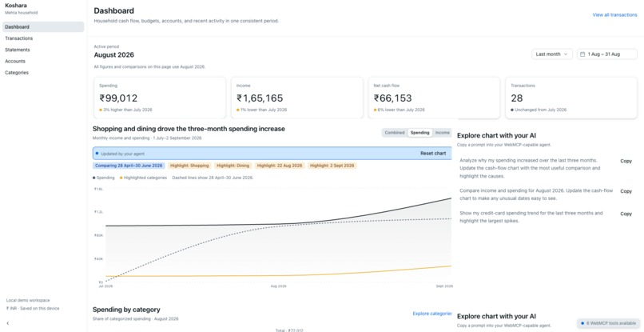Click the View all transactions link
The width and height of the screenshot is (644, 332).
tap(614, 15)
